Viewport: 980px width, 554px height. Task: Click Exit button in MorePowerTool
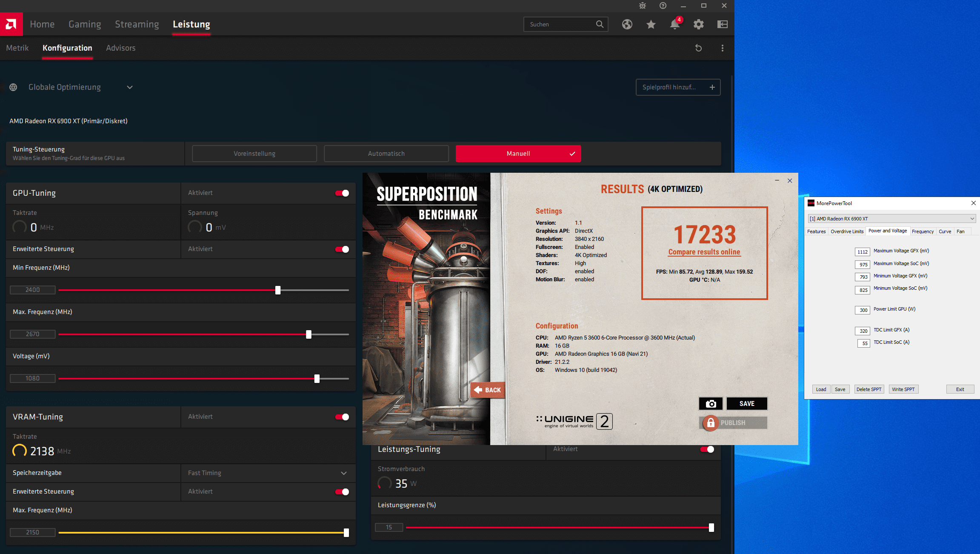[960, 389]
